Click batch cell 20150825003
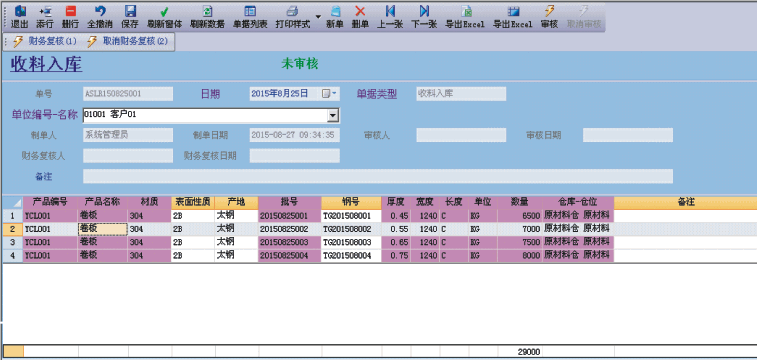This screenshot has height=360, width=757. (290, 242)
